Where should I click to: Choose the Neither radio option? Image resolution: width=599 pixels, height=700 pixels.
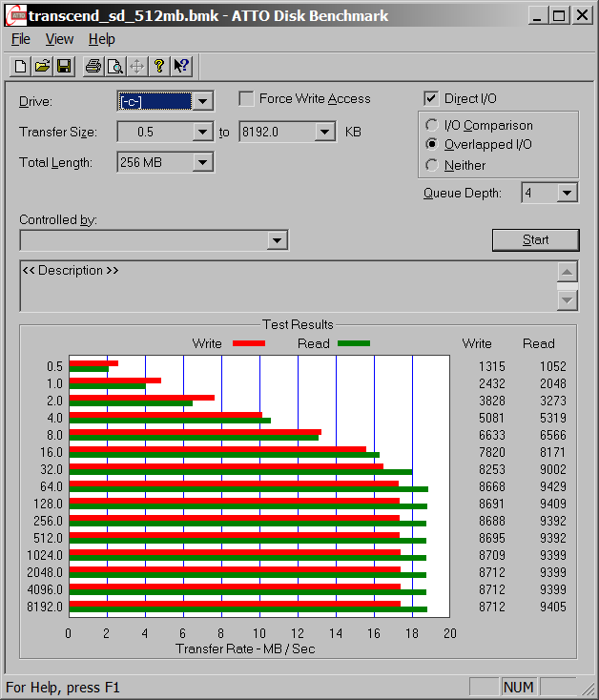pos(432,165)
